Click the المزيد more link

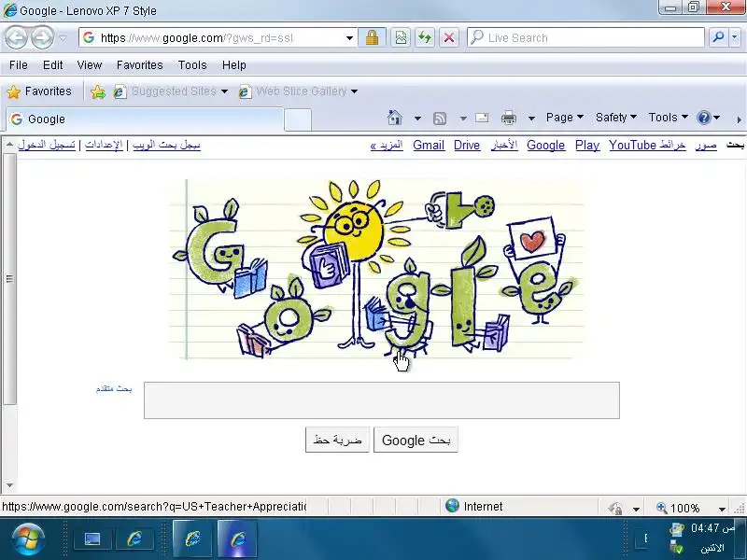coord(387,145)
